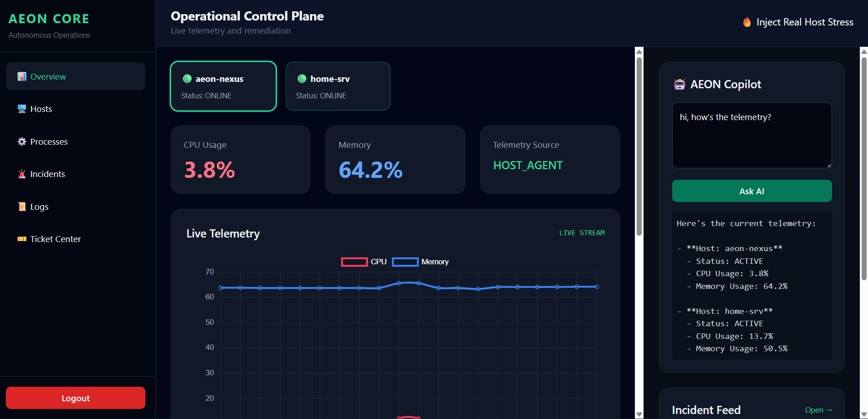Click the Incidents siren icon
Image resolution: width=868 pixels, height=419 pixels.
click(x=22, y=174)
